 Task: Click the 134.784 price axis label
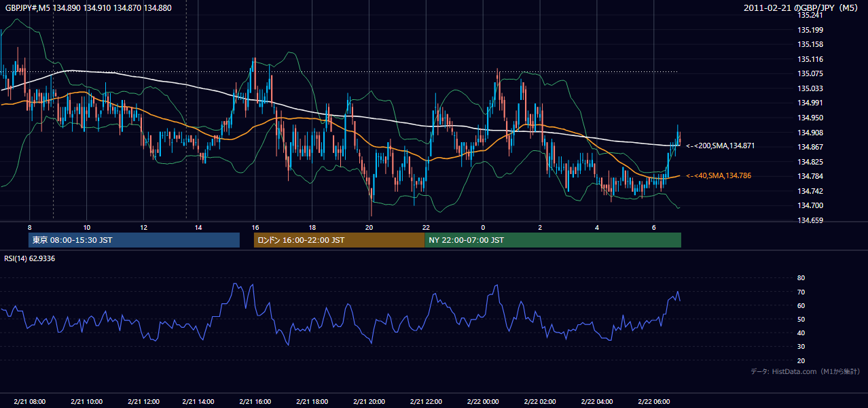click(810, 176)
